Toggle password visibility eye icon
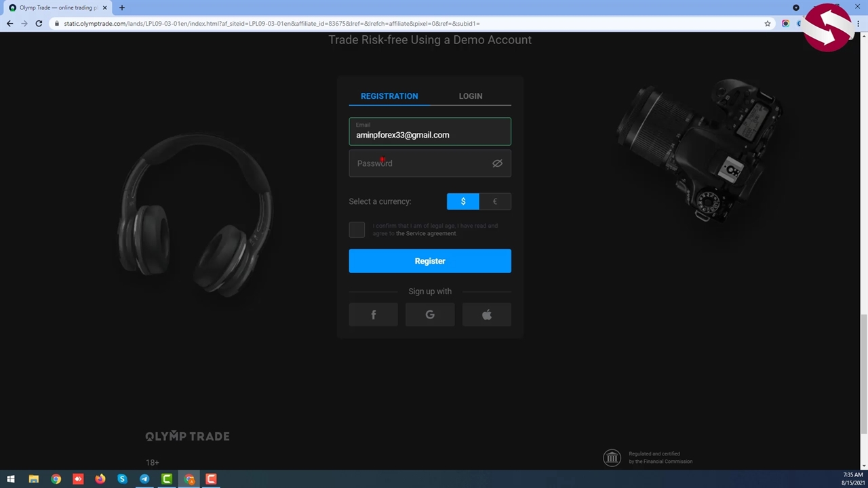868x488 pixels. (x=497, y=163)
